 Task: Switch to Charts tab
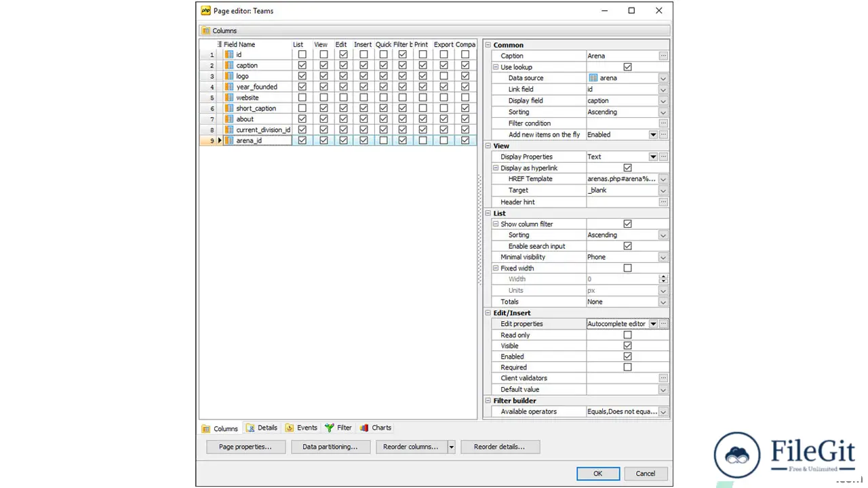(x=376, y=428)
